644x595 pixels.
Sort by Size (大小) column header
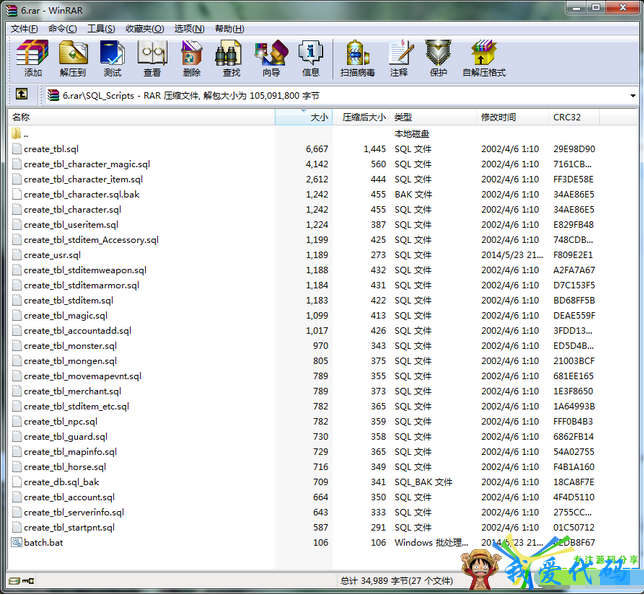[304, 117]
